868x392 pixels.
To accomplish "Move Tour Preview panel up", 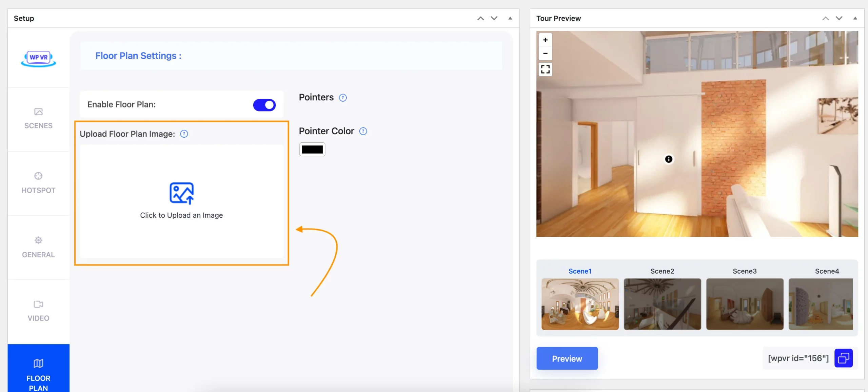I will click(x=825, y=18).
